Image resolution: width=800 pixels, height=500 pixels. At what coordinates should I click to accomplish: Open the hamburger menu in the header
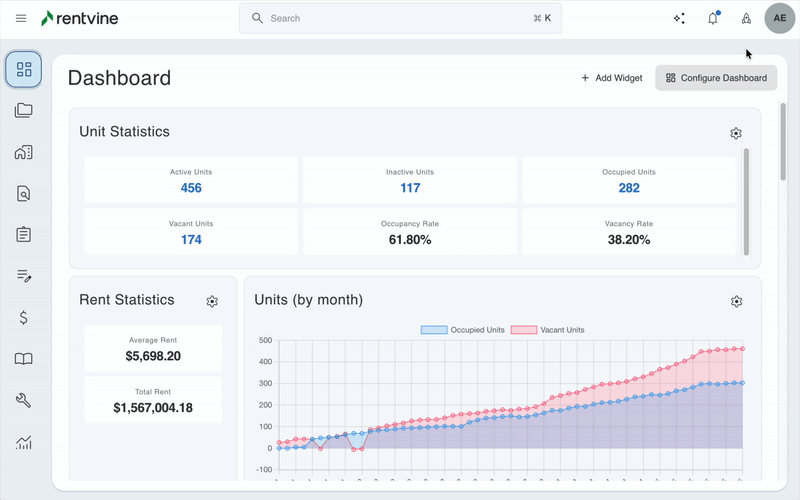tap(21, 18)
